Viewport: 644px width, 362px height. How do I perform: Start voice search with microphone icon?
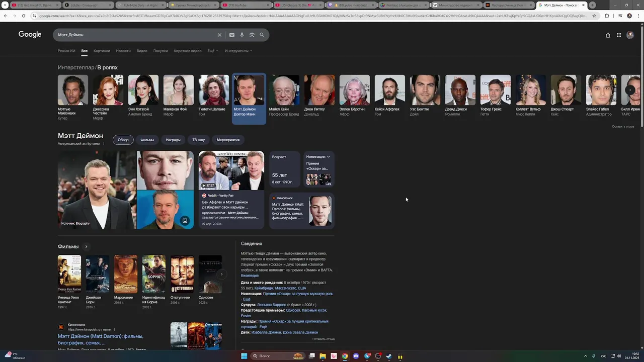click(x=242, y=35)
